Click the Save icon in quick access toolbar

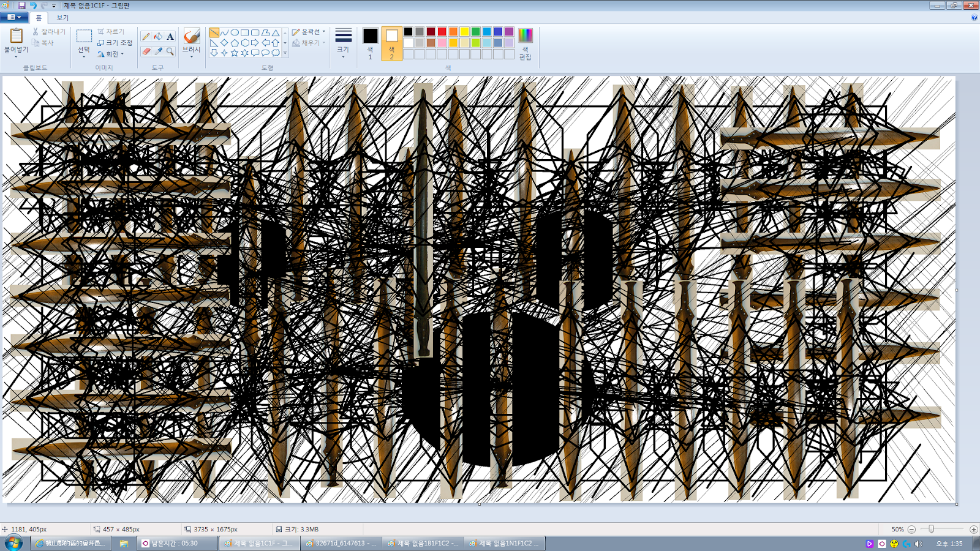[x=21, y=5]
